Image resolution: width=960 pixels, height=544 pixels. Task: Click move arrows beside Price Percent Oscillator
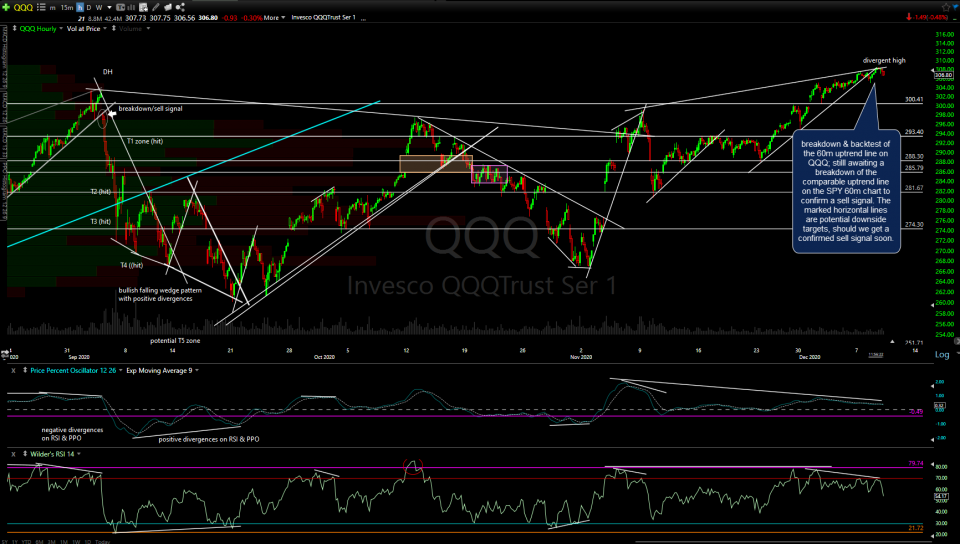[x=25, y=370]
